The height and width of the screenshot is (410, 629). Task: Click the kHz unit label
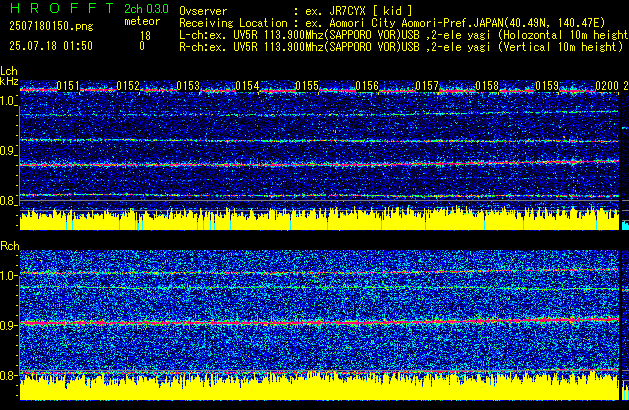(x=9, y=81)
